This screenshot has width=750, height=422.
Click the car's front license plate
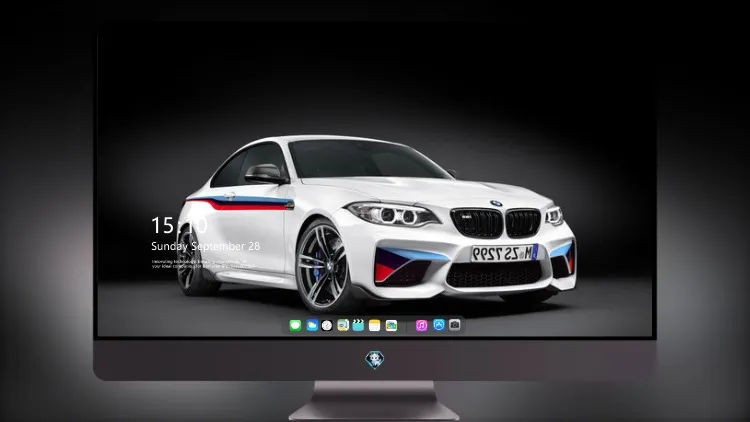[x=504, y=253]
